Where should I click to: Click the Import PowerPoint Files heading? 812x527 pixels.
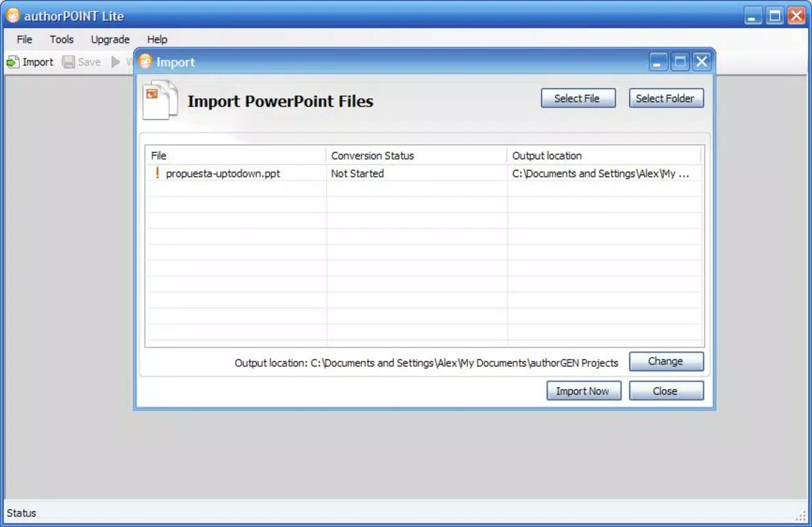(x=281, y=101)
